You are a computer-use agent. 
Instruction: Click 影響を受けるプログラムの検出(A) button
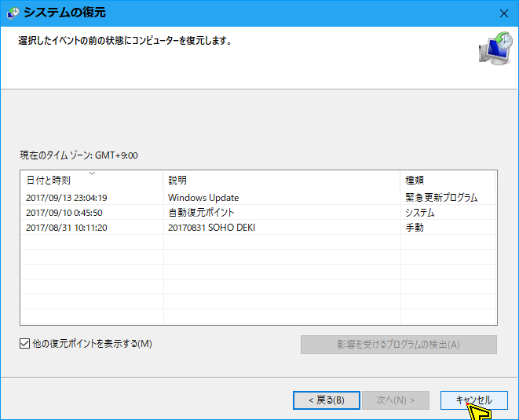tap(399, 345)
